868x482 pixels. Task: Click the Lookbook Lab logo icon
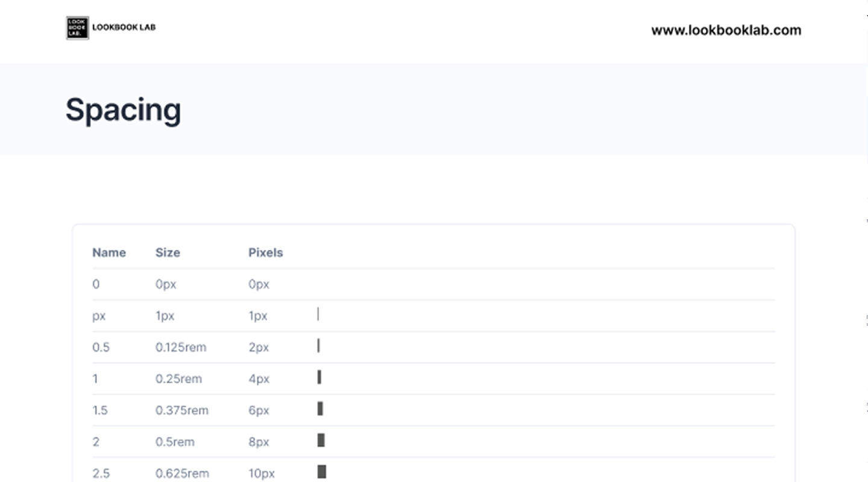(x=77, y=28)
